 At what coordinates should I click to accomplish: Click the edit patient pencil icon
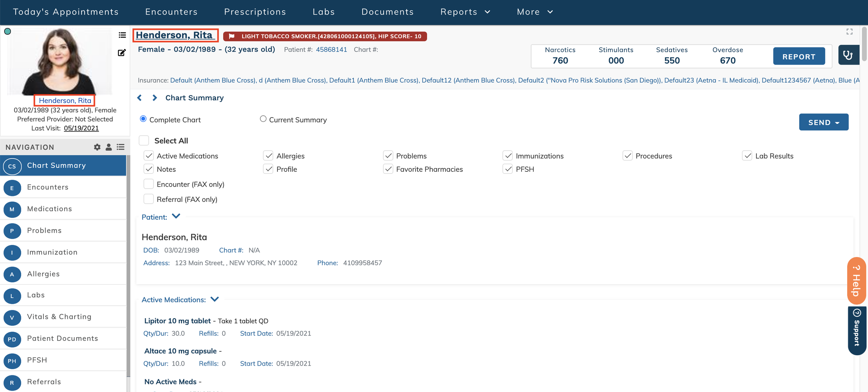[x=122, y=53]
